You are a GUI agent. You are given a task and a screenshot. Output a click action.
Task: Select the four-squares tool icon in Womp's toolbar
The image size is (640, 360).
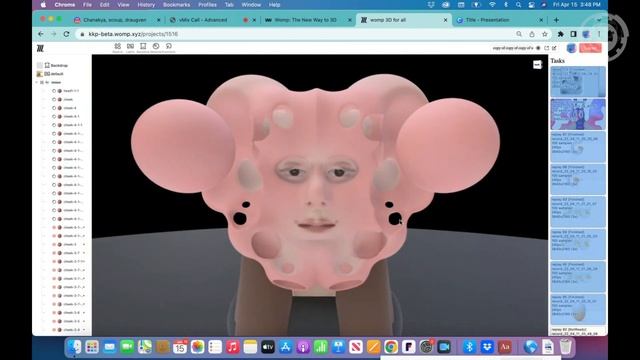[x=118, y=46]
